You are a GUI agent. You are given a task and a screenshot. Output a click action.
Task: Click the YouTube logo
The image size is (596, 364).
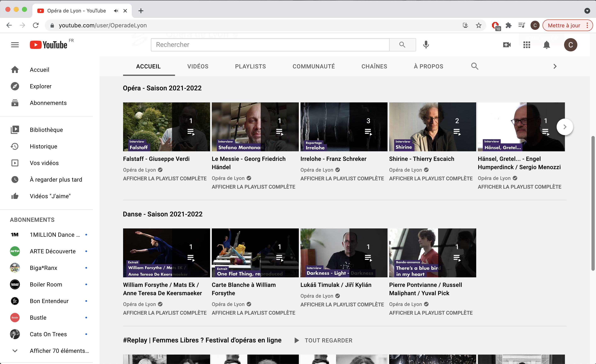49,45
